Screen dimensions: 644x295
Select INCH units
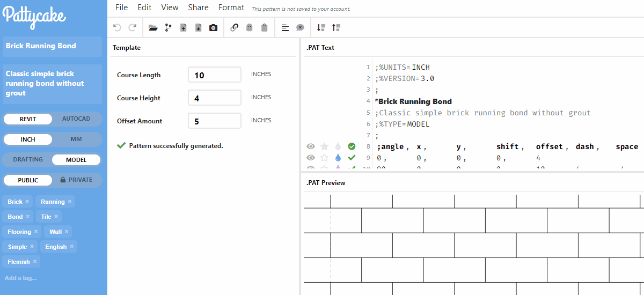tap(28, 139)
